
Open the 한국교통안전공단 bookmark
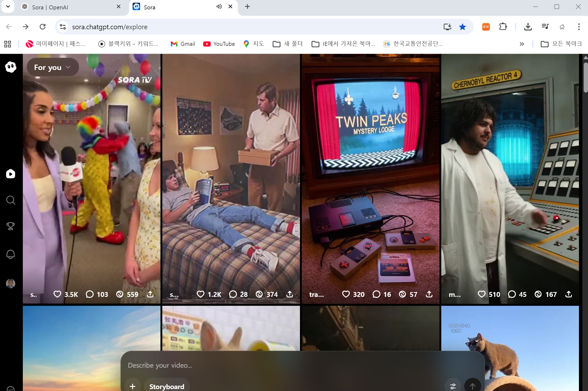click(413, 44)
